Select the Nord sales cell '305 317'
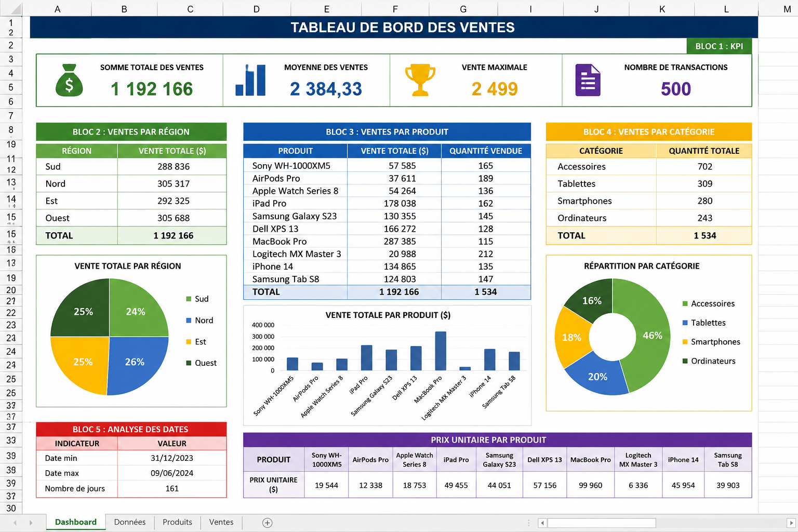Screen dimensions: 798x532 [x=172, y=184]
